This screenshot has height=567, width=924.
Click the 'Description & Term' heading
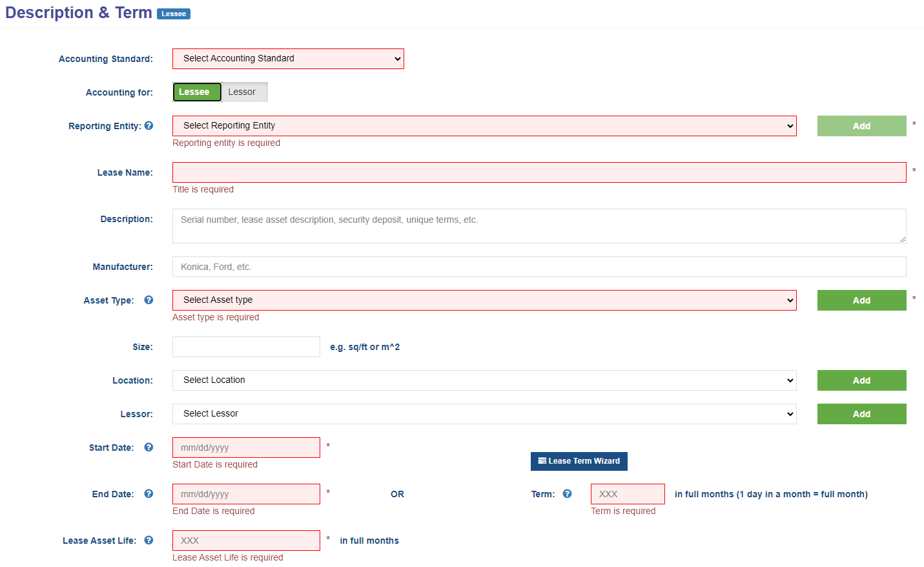pyautogui.click(x=79, y=13)
